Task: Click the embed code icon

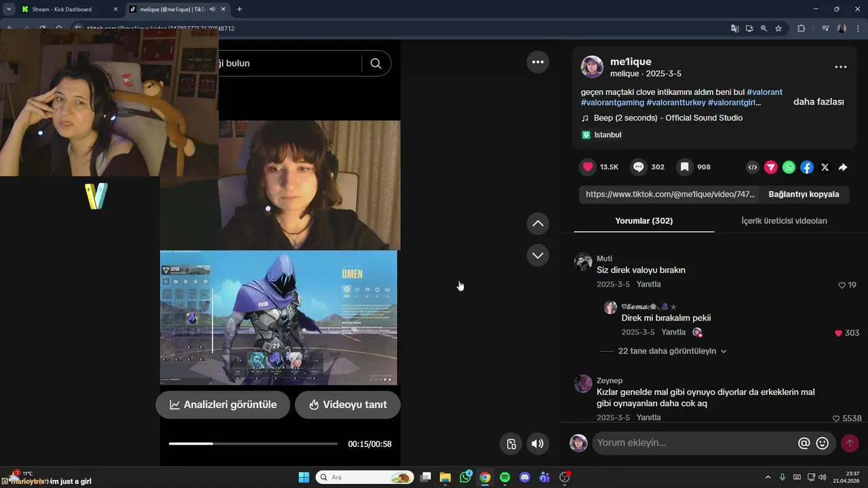Action: point(753,167)
